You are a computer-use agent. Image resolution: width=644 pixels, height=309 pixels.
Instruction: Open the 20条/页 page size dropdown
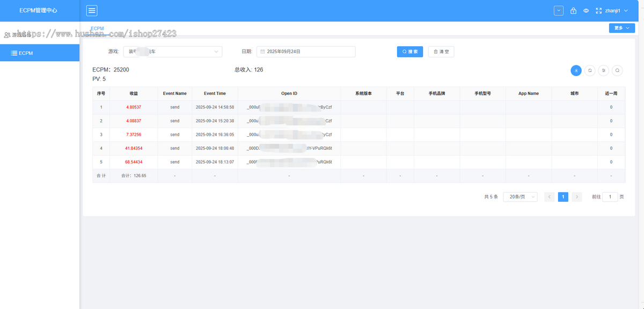tap(520, 197)
